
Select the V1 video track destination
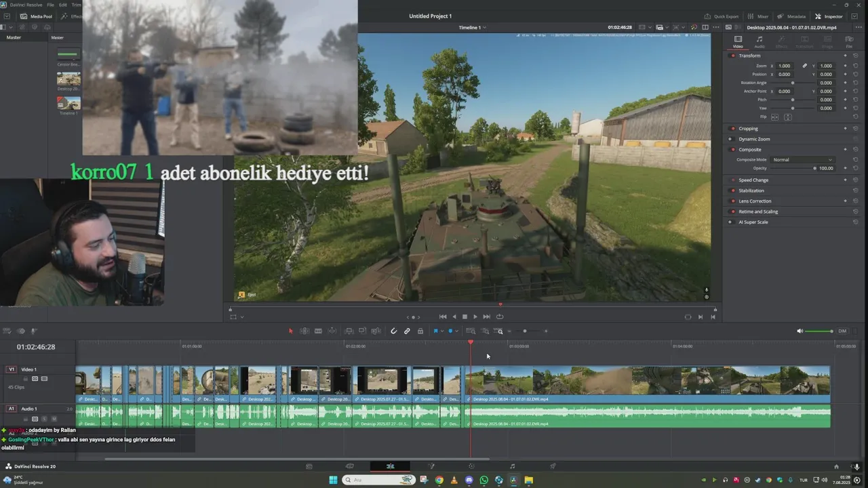pyautogui.click(x=11, y=369)
